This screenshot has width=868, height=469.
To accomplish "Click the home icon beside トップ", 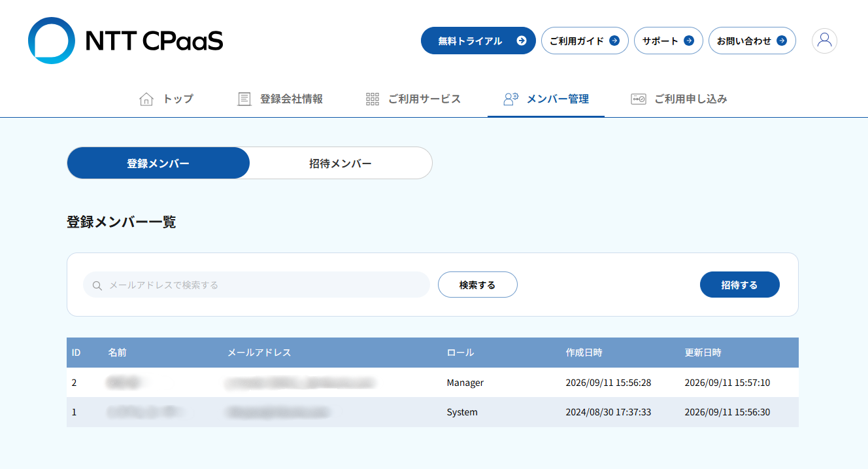I will click(146, 99).
